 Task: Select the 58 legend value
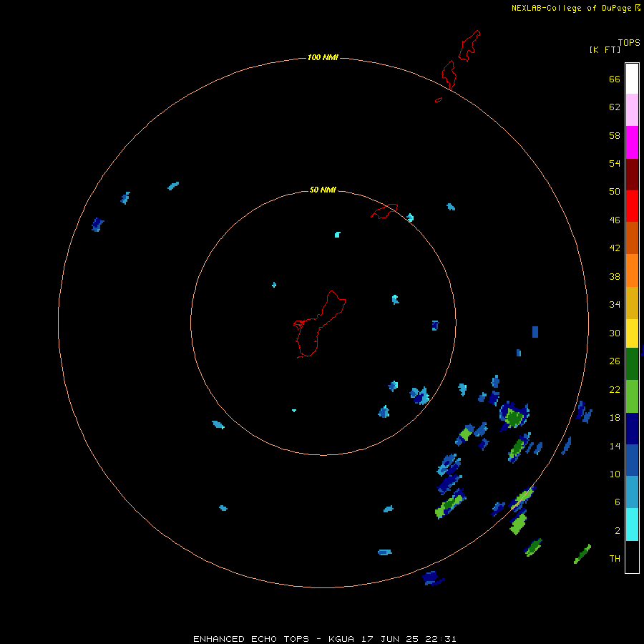[x=615, y=135]
